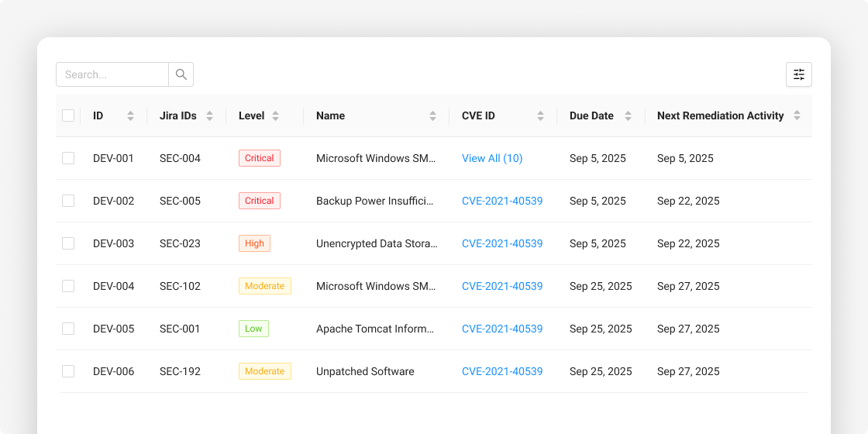Click the Name header label
The image size is (868, 434).
pos(330,115)
